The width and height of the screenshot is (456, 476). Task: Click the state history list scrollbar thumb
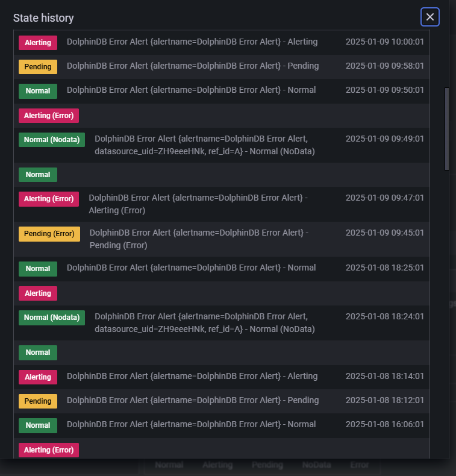pyautogui.click(x=446, y=128)
